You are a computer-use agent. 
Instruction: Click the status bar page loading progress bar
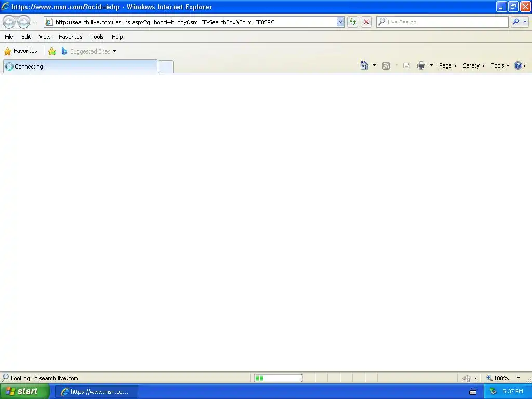pyautogui.click(x=278, y=378)
